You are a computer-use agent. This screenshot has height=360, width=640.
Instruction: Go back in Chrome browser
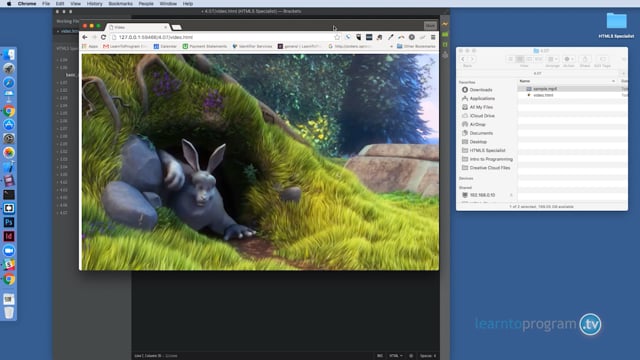[x=85, y=37]
